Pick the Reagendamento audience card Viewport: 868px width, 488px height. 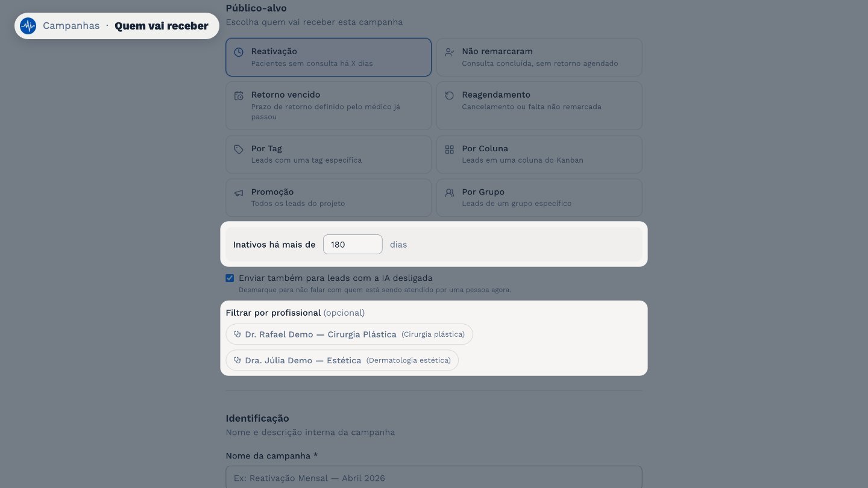click(x=539, y=105)
